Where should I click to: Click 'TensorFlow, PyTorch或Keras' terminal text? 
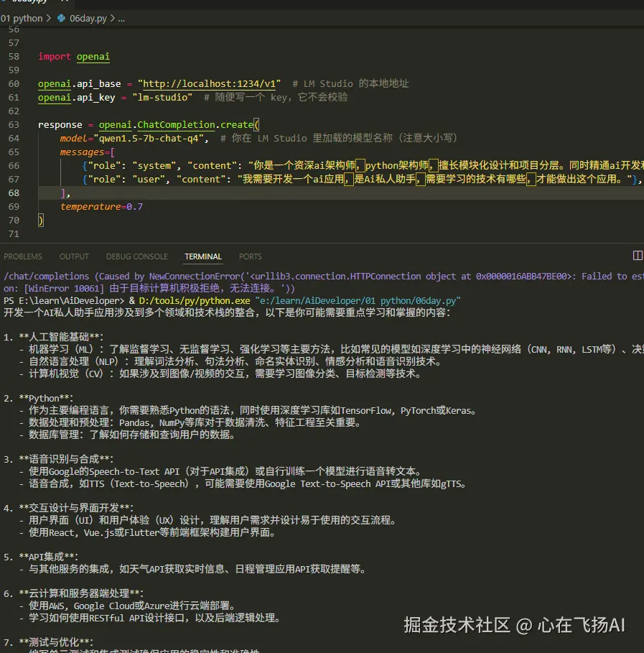[406, 411]
